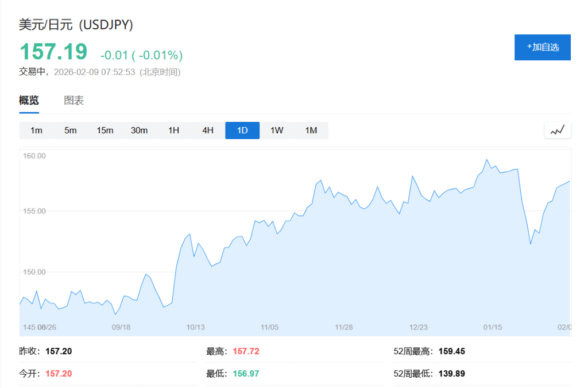Click the 美元/日元 (USDJPY) title
Image resolution: width=588 pixels, height=388 pixels.
point(76,25)
